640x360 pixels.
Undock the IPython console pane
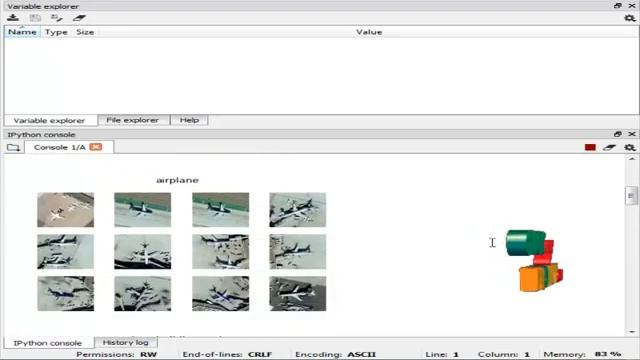[x=618, y=134]
